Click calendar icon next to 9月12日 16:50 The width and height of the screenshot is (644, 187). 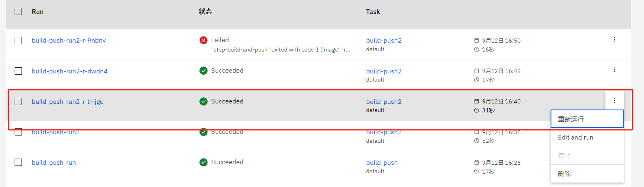point(477,41)
